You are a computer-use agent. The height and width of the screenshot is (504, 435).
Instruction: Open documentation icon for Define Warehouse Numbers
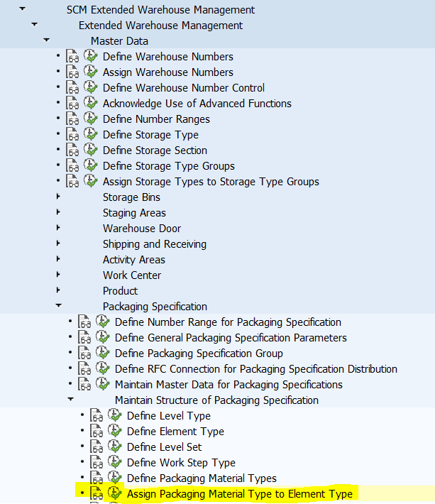pyautogui.click(x=72, y=56)
